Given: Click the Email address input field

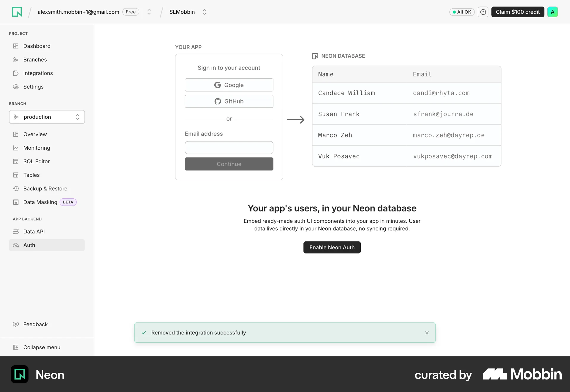Looking at the screenshot, I should tap(229, 148).
